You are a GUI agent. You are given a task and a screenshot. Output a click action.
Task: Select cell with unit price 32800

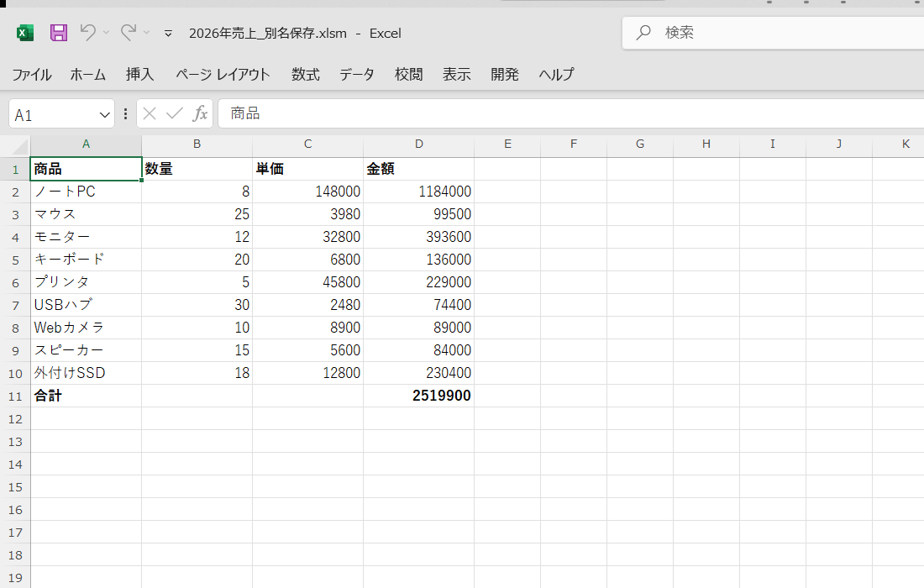click(x=307, y=238)
